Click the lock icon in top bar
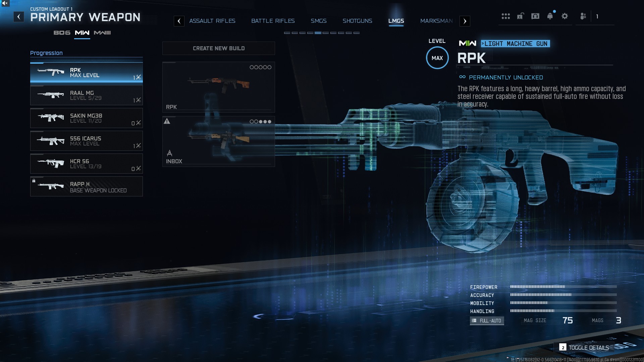 [x=520, y=16]
